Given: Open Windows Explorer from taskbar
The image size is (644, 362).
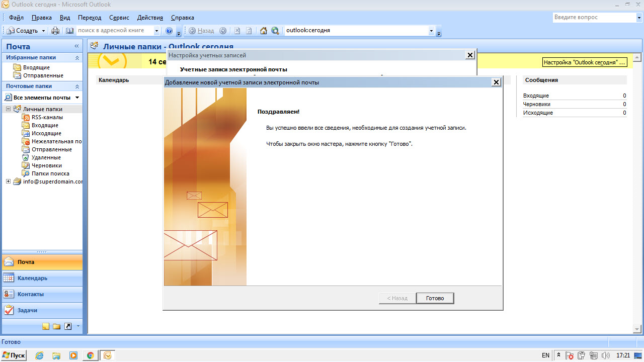Looking at the screenshot, I should [x=56, y=355].
